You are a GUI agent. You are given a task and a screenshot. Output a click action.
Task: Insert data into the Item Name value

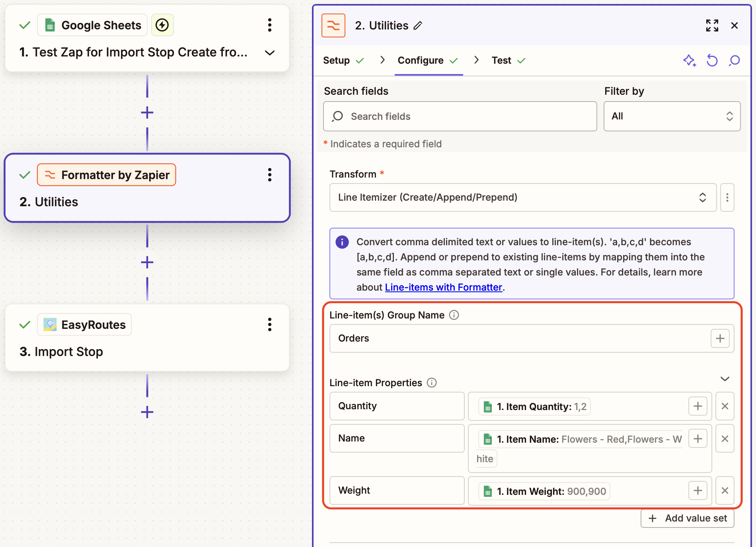point(698,439)
